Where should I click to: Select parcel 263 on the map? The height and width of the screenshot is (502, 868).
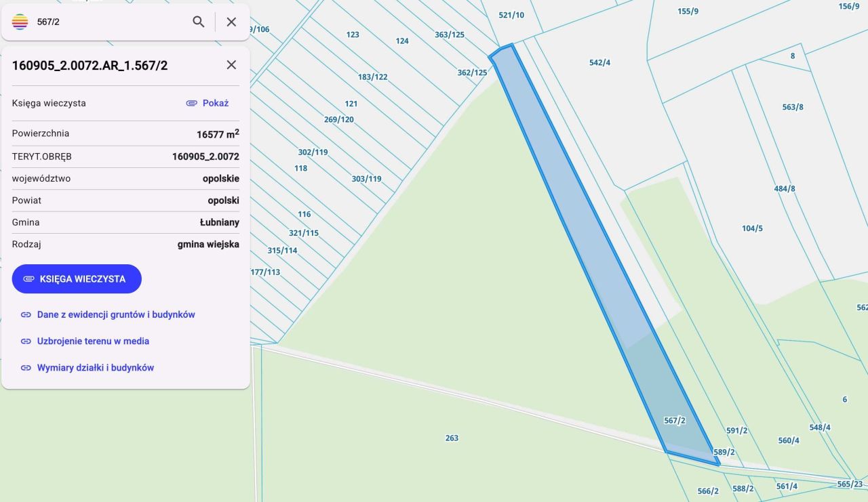[452, 438]
